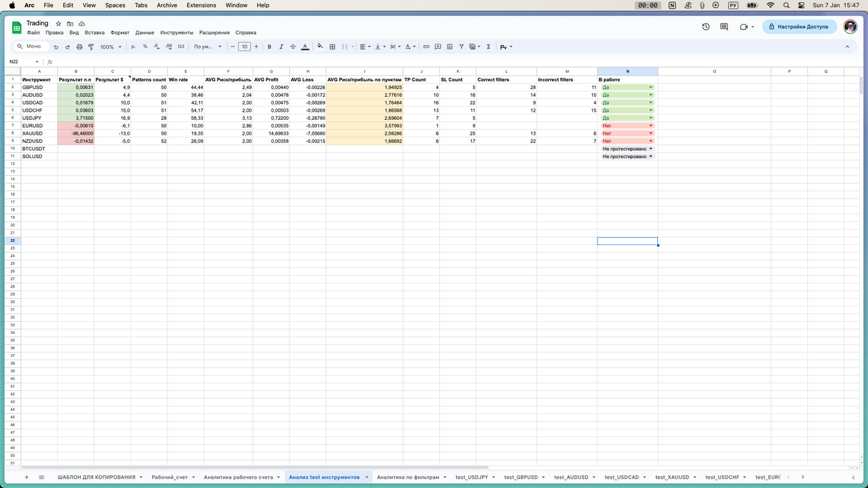Open the macOS Control Center icon
The image size is (868, 488).
click(801, 5)
